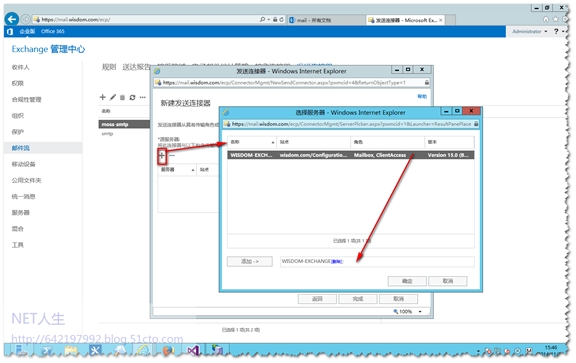
Task: Sort the source server list by 服务器 column
Action: [177, 169]
